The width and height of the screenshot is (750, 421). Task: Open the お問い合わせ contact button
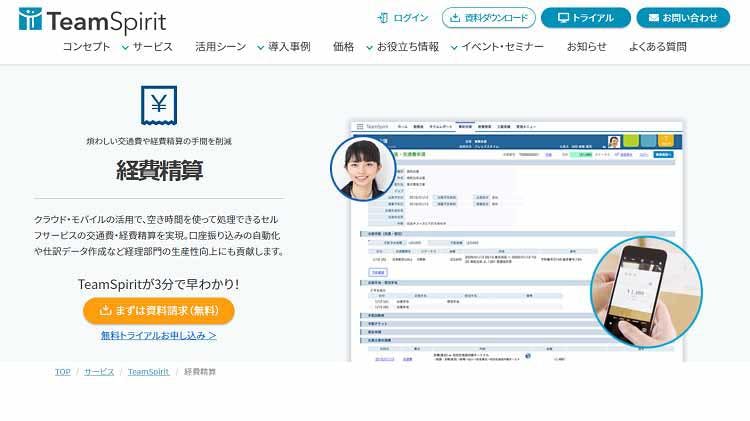tap(683, 18)
